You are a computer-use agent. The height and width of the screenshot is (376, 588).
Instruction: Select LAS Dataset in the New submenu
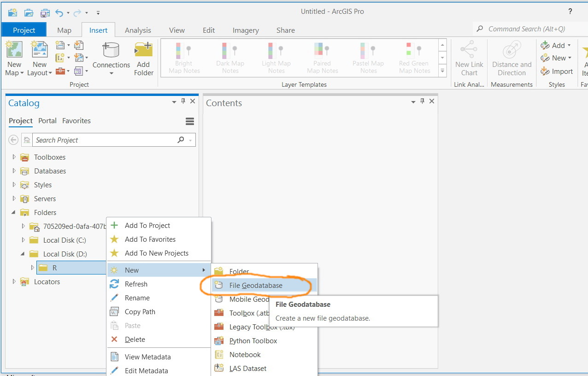(x=265, y=368)
